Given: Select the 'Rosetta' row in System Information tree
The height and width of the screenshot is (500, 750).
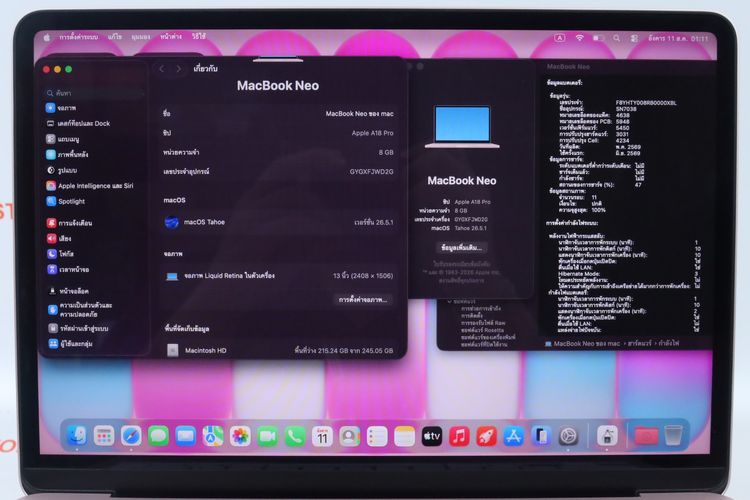Looking at the screenshot, I should pyautogui.click(x=482, y=330).
